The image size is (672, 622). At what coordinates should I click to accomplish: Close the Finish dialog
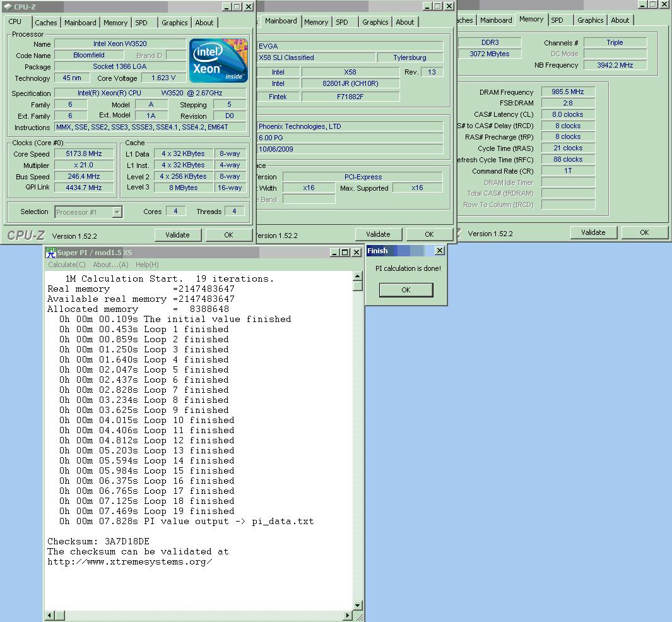[x=440, y=251]
